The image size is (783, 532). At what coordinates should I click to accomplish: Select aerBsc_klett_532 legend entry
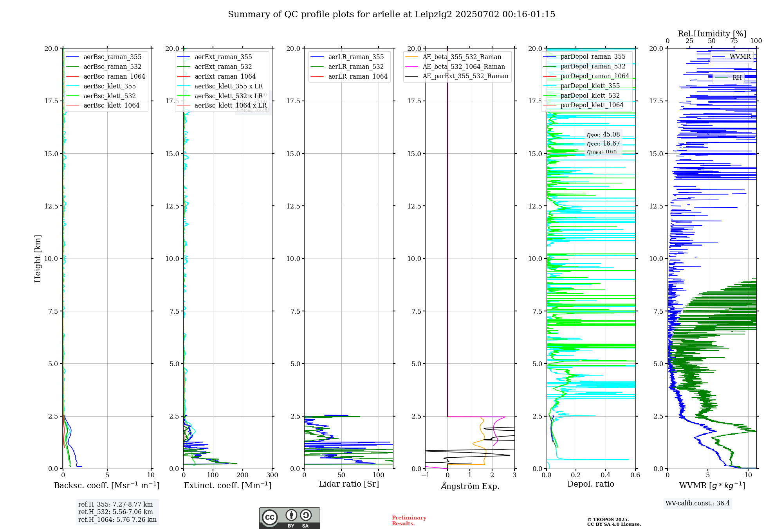pyautogui.click(x=106, y=96)
